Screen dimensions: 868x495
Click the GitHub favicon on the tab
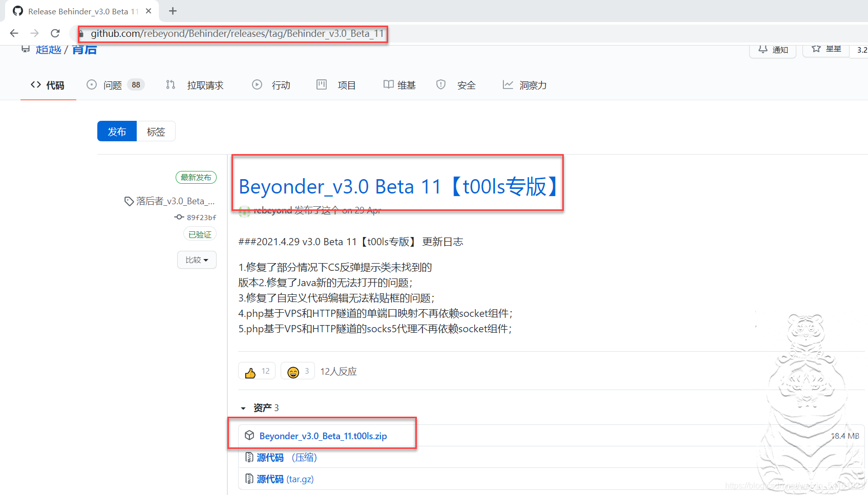(x=18, y=11)
